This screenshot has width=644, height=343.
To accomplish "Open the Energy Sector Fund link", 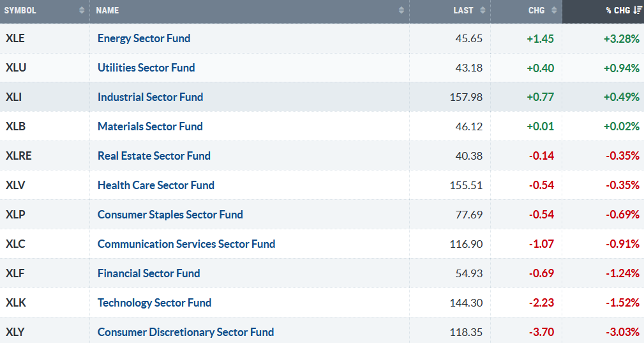I will [x=144, y=38].
